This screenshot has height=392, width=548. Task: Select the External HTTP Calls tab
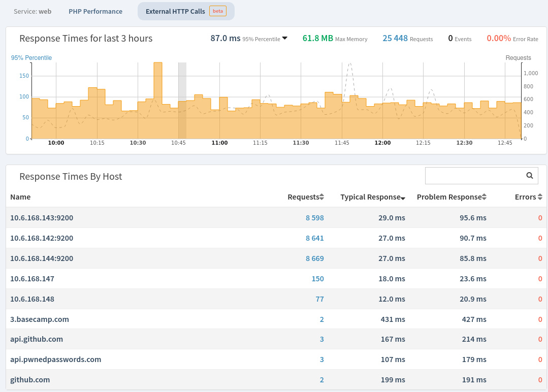tap(186, 11)
